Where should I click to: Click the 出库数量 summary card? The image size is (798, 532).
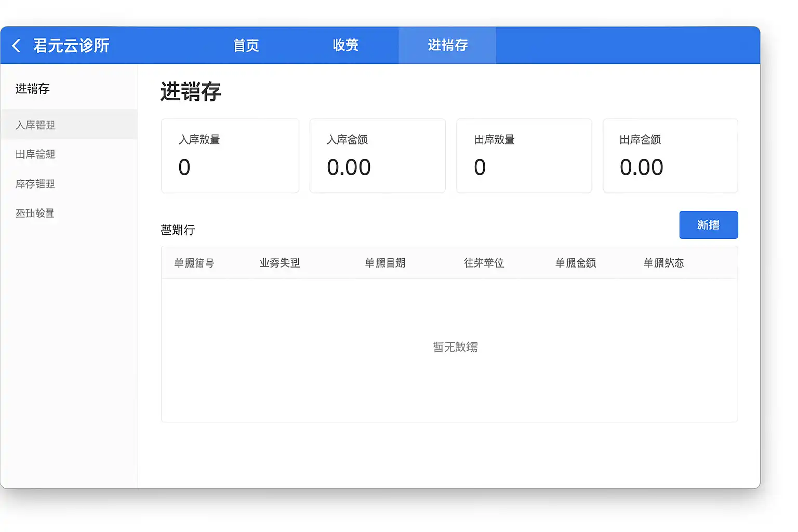(x=524, y=156)
